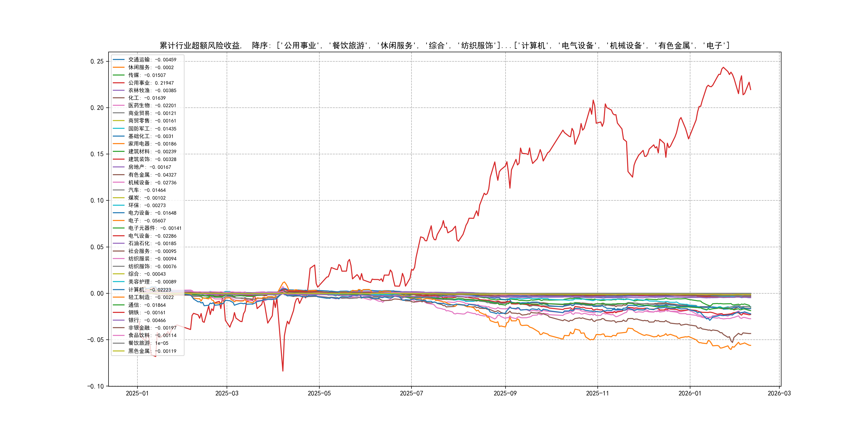Image resolution: width=868 pixels, height=434 pixels.
Task: Click the 交通运输 legend line swatch
Action: [119, 60]
